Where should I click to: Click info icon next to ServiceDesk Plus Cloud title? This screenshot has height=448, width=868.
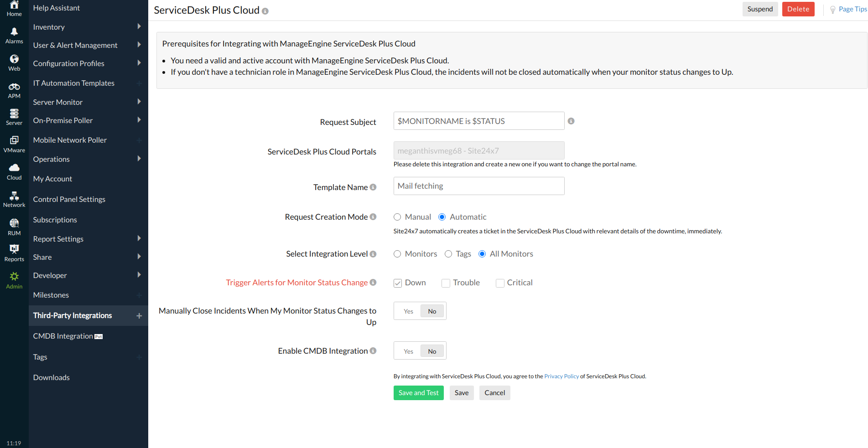click(x=265, y=11)
